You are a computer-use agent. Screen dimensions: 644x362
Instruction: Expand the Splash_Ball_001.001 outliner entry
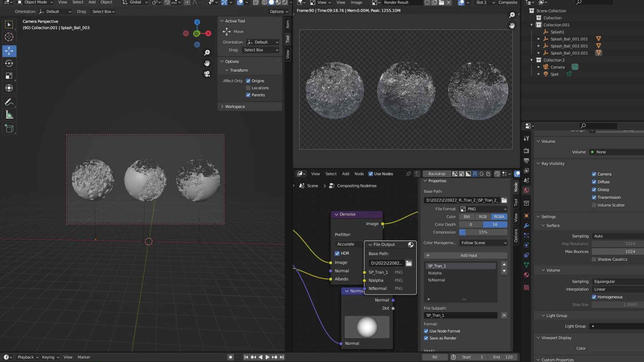pyautogui.click(x=539, y=39)
